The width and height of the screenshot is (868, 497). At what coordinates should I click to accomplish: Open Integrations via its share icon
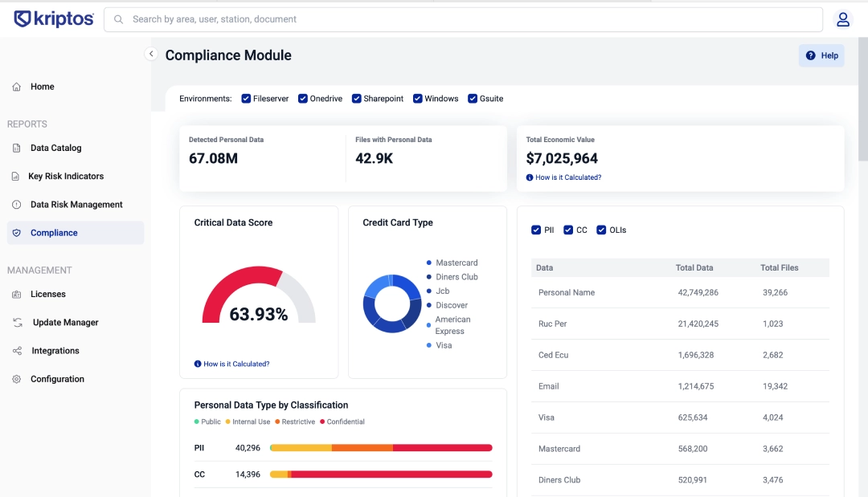coord(18,350)
